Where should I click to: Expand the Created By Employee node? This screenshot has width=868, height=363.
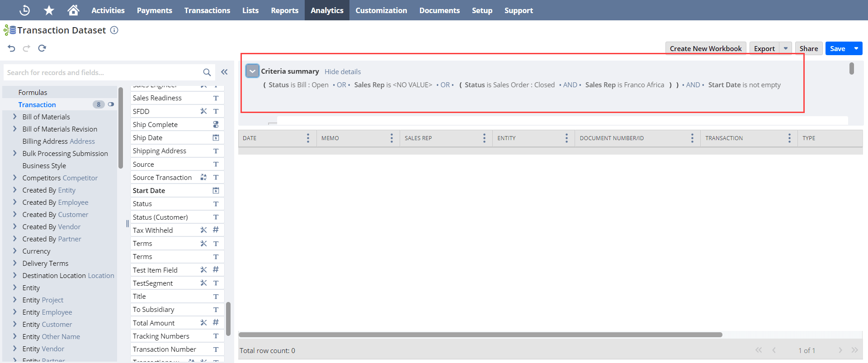tap(15, 202)
